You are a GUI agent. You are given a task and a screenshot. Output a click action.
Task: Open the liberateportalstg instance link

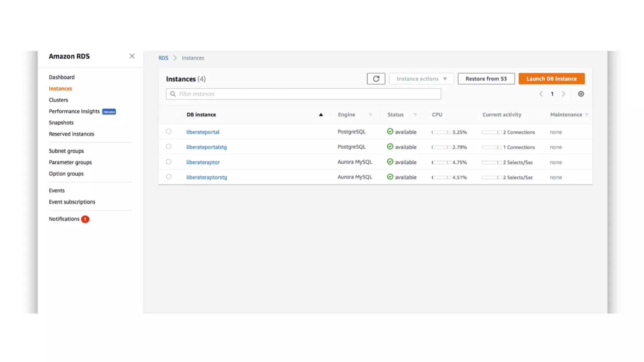point(206,147)
